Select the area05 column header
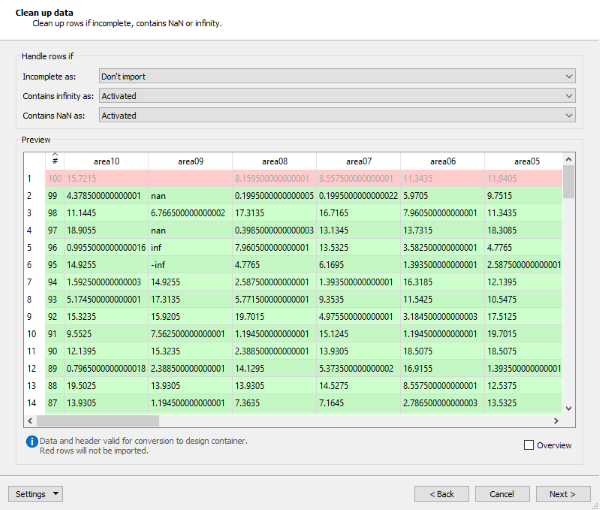The width and height of the screenshot is (600, 510). point(523,161)
